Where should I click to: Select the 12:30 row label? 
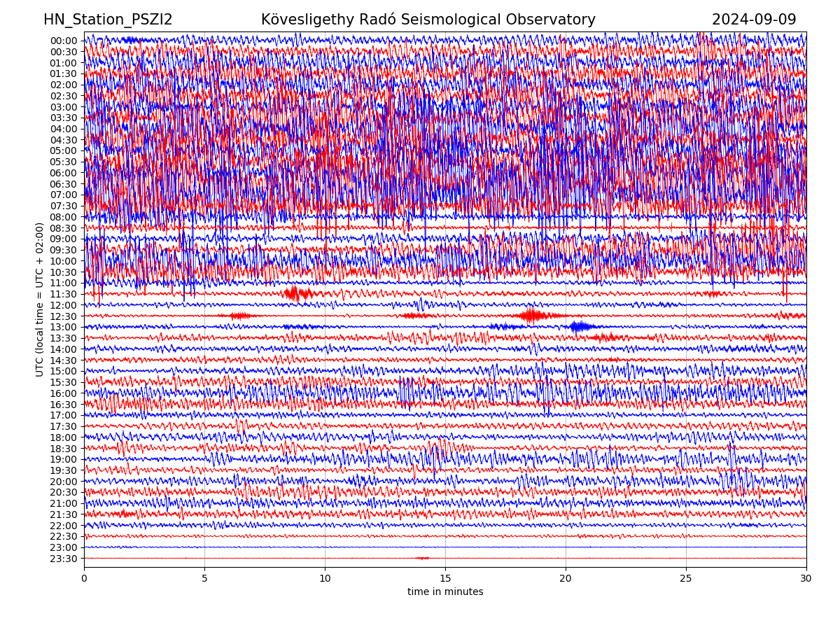63,316
